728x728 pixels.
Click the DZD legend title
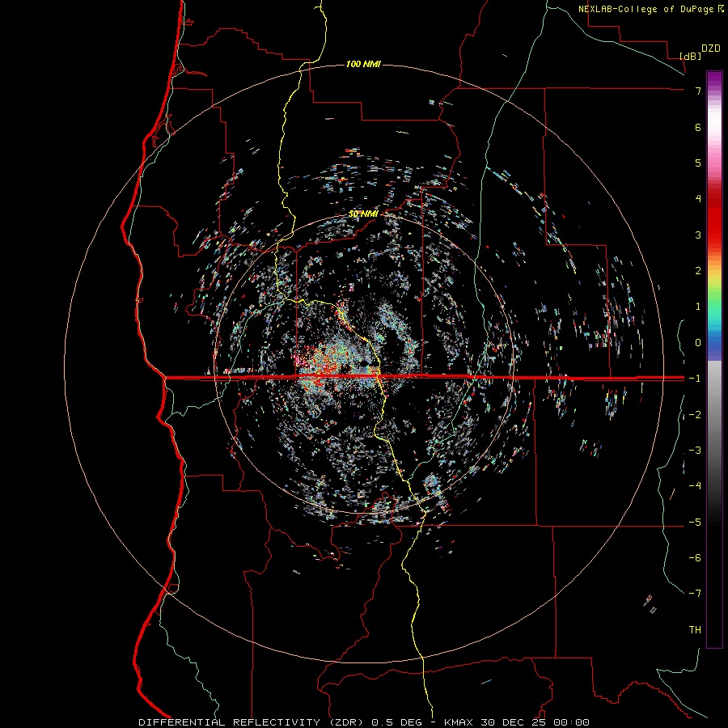[711, 49]
